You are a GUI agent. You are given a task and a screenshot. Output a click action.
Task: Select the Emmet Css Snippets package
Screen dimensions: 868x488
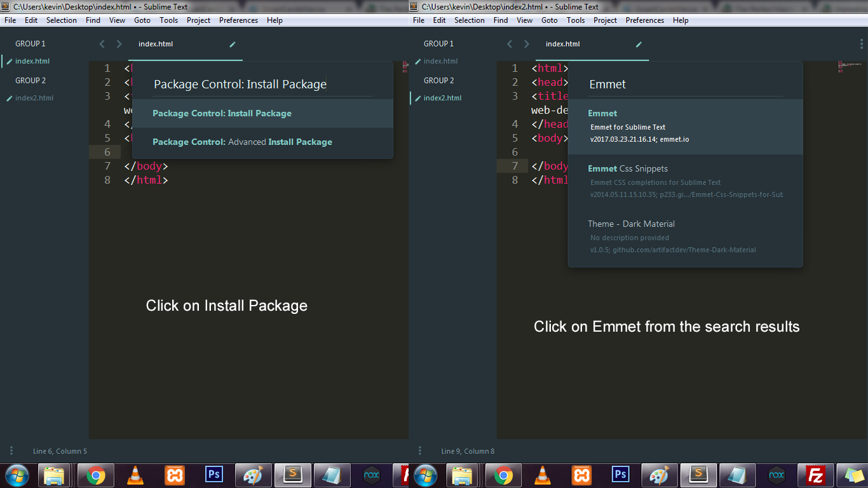pyautogui.click(x=685, y=182)
